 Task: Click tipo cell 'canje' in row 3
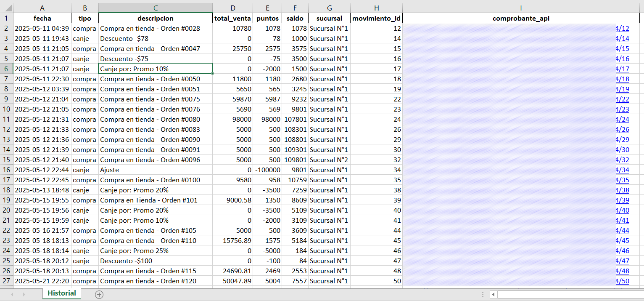tap(85, 39)
